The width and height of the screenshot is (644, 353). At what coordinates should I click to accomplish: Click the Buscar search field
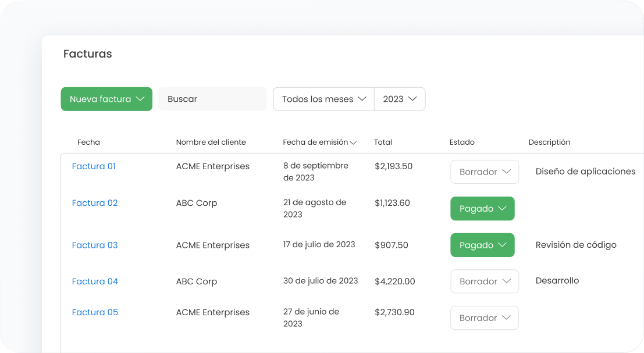[x=213, y=99]
